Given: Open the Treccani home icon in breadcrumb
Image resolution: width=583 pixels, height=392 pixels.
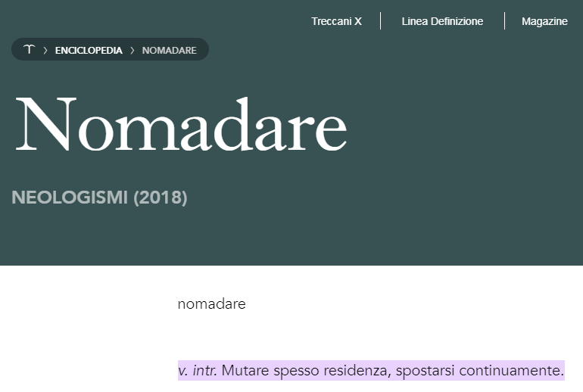Looking at the screenshot, I should tap(29, 49).
